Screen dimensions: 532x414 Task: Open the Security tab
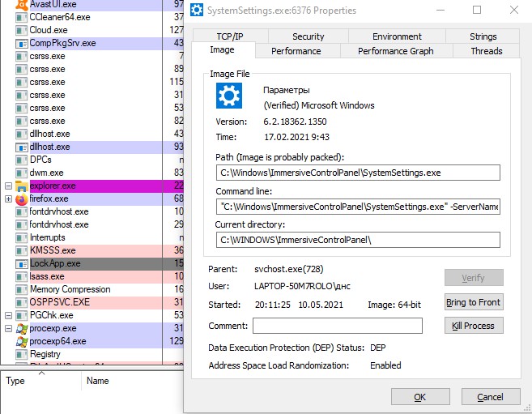[308, 36]
